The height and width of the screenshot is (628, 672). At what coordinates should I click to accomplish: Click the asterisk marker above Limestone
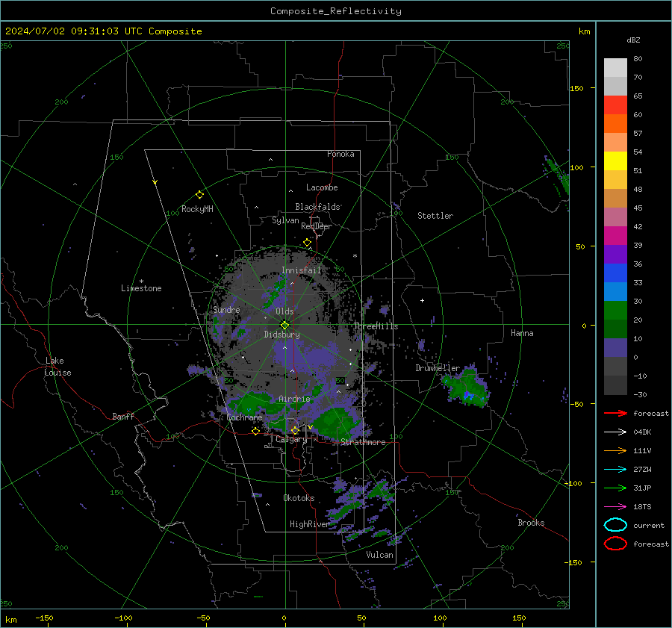point(141,282)
